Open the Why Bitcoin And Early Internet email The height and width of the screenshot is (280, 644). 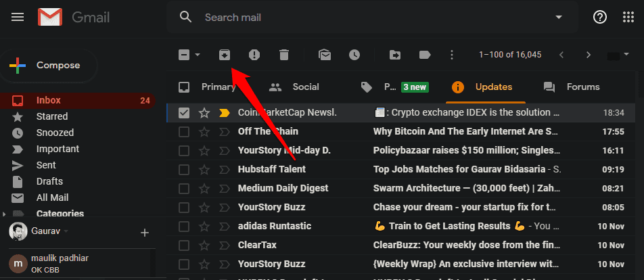(x=401, y=132)
